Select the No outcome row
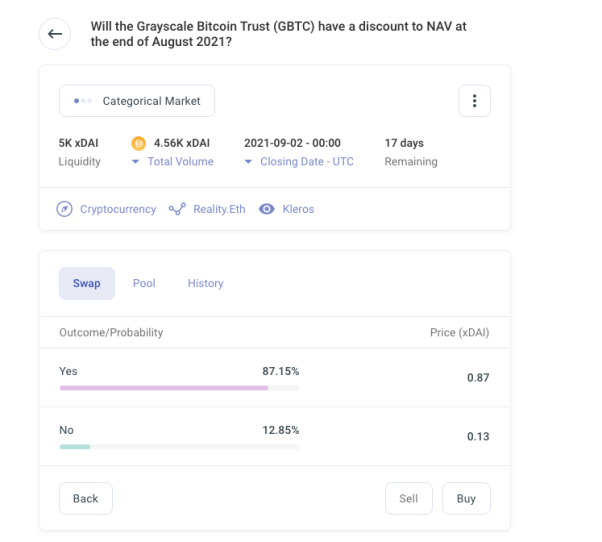This screenshot has height=542, width=602. pos(275,436)
